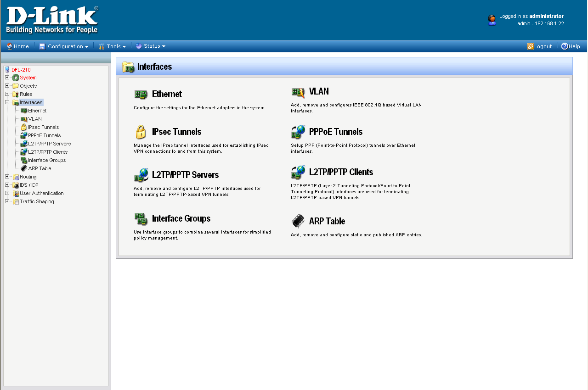The image size is (588, 390).
Task: Click the L2TP/PPTP Servers icon in main panel
Action: [141, 175]
